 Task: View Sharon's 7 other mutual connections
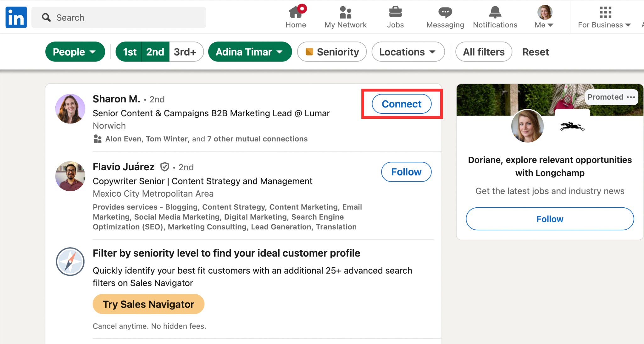tap(257, 139)
